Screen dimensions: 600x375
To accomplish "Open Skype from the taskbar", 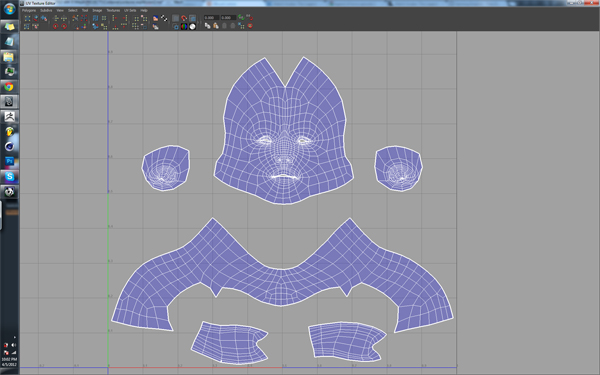I will [9, 176].
